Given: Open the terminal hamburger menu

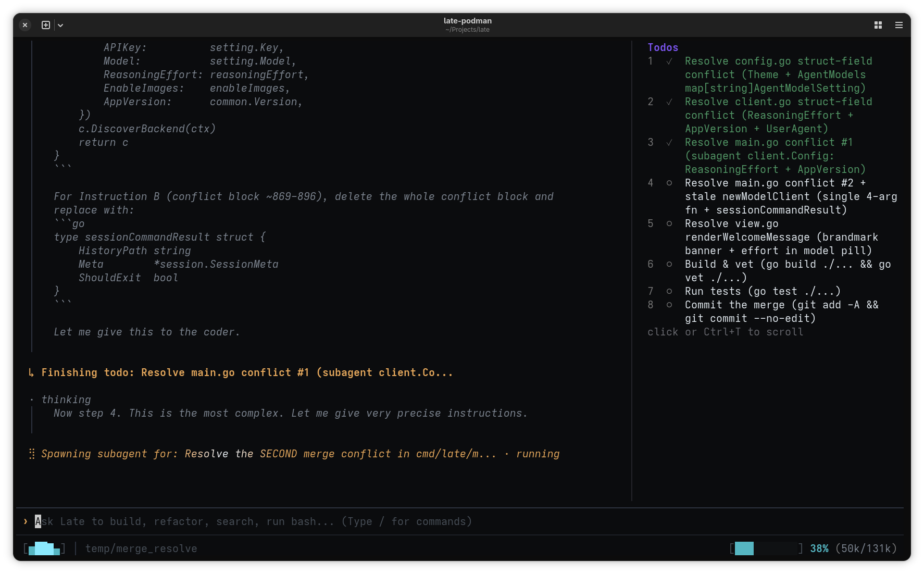Looking at the screenshot, I should click(899, 25).
